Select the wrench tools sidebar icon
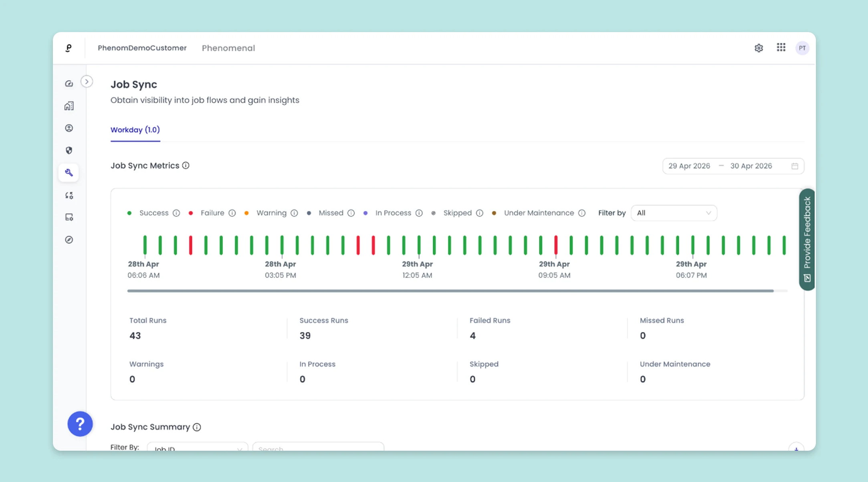Screen dimensions: 868x482 pos(69,173)
